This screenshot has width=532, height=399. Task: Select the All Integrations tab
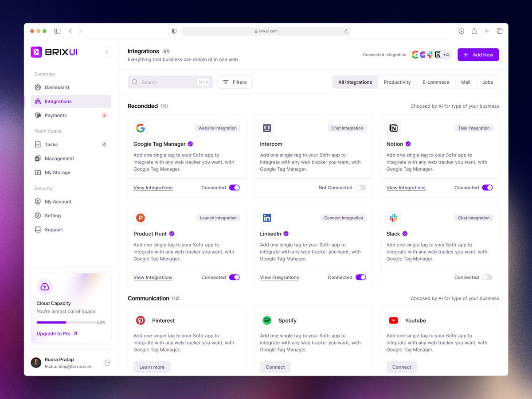[355, 82]
